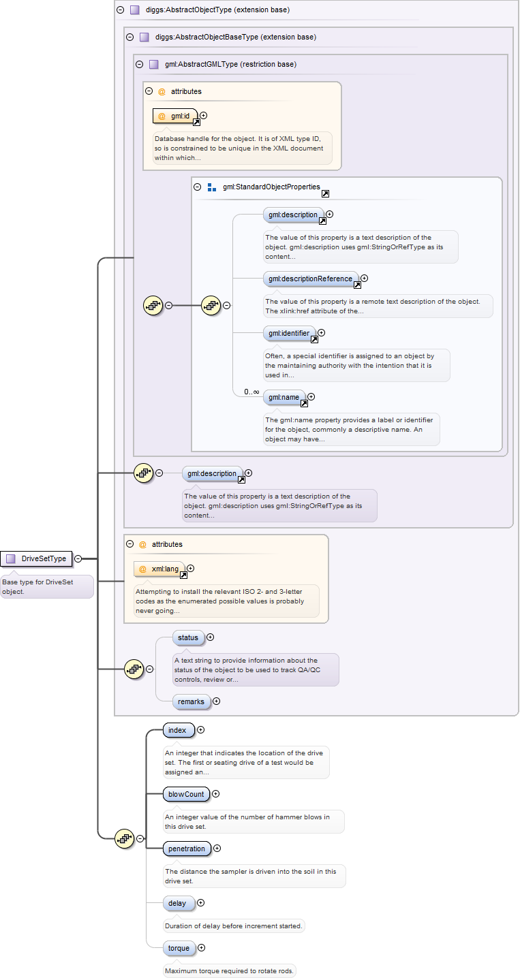Select the gml:name element
The height and width of the screenshot is (980, 520).
[284, 397]
